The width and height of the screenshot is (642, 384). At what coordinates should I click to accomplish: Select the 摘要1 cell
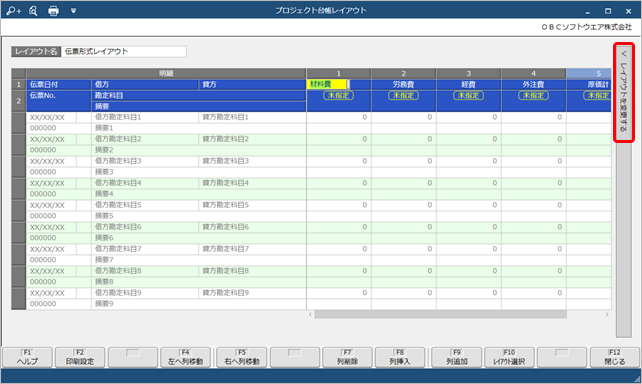(x=199, y=128)
